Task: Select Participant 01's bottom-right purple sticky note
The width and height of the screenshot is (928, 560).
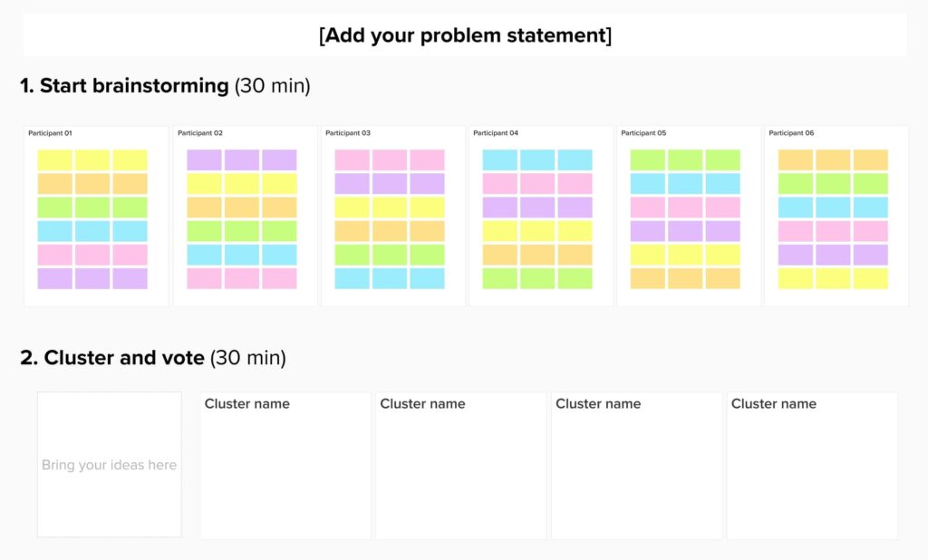Action: tap(130, 278)
